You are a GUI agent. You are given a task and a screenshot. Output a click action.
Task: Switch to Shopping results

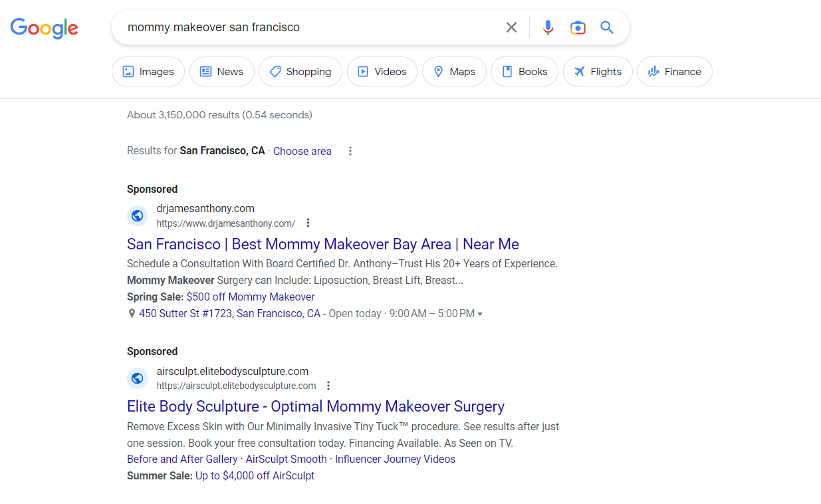coord(300,72)
